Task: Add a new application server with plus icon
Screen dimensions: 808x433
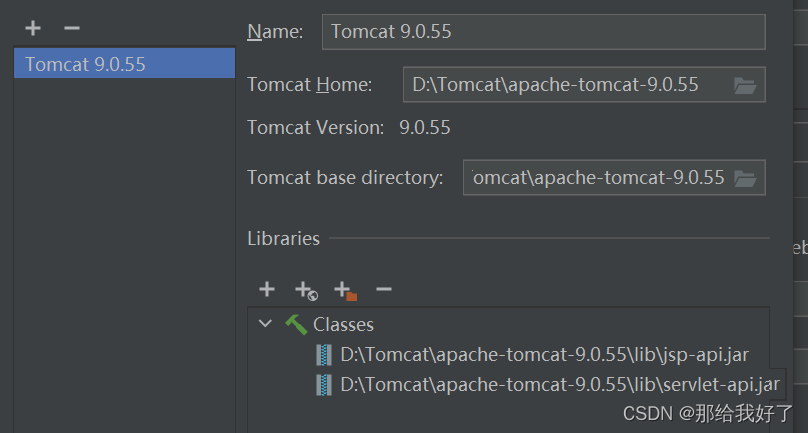Action: click(x=33, y=28)
